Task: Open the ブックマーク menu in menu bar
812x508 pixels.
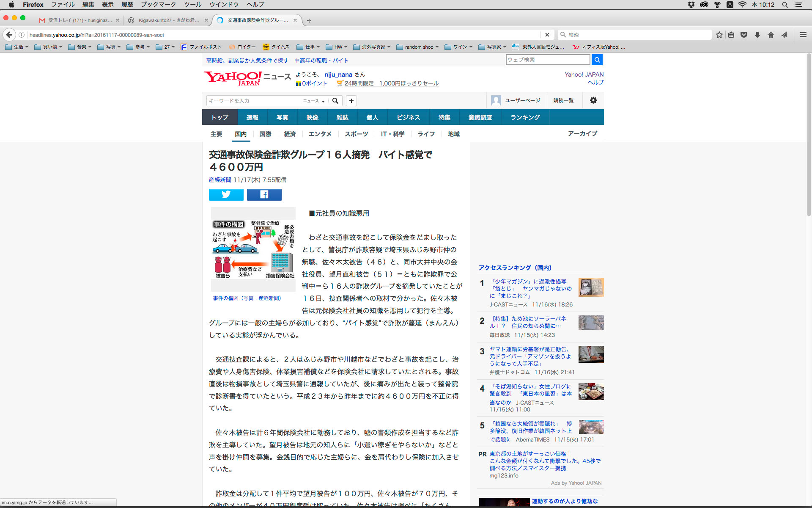Action: (158, 5)
